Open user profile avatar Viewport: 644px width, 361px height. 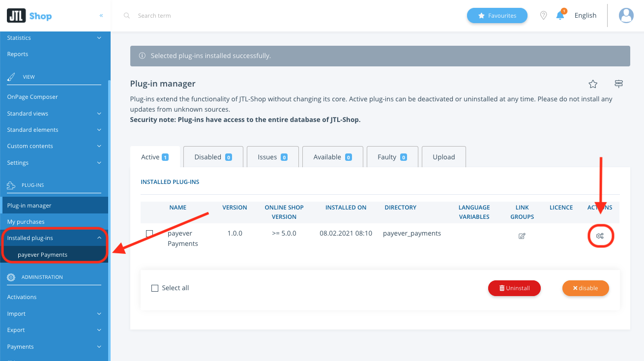pos(626,15)
